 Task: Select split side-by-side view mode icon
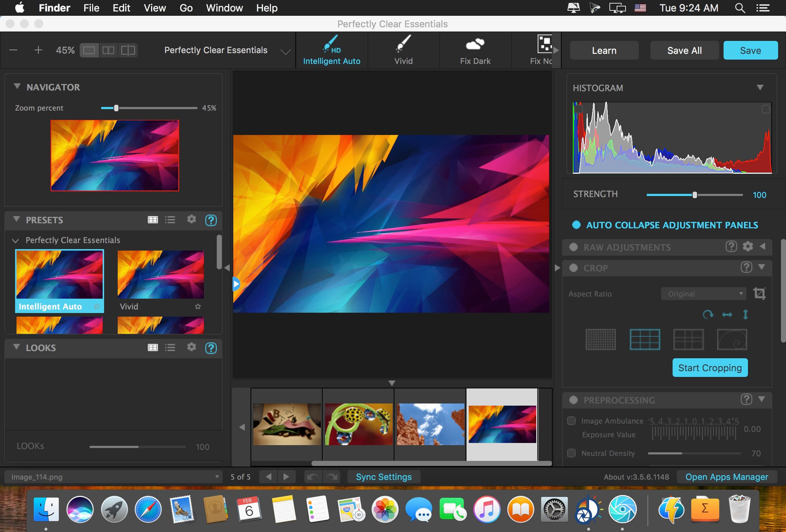pyautogui.click(x=108, y=50)
